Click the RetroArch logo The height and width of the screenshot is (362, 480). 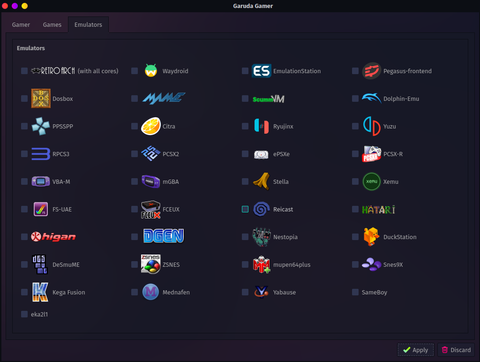point(53,71)
